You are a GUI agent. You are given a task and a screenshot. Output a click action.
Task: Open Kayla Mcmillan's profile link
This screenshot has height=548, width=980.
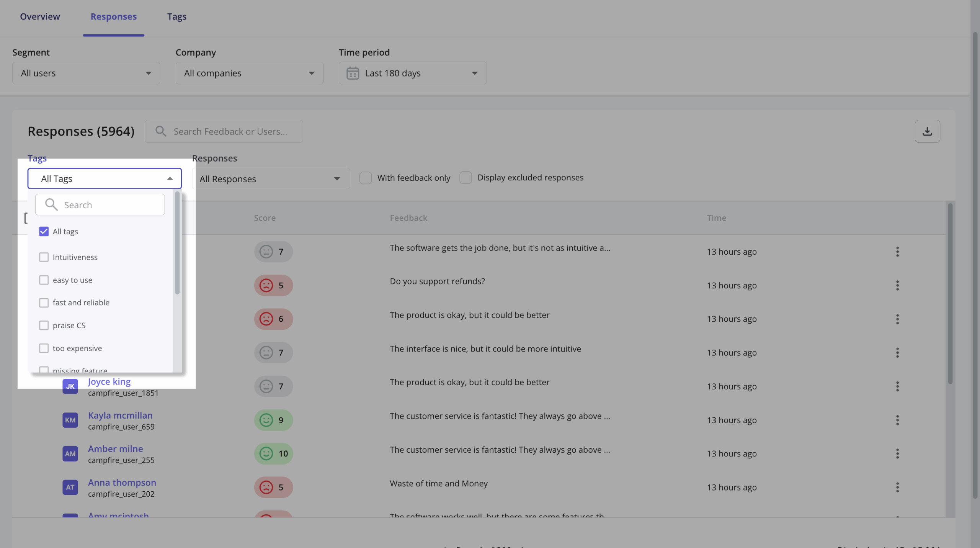120,415
